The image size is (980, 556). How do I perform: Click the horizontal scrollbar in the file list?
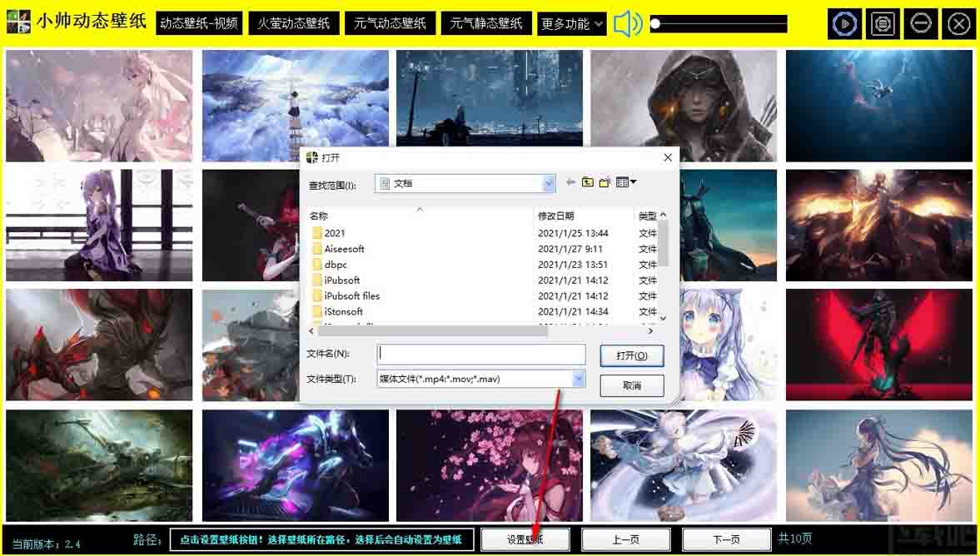click(x=432, y=331)
